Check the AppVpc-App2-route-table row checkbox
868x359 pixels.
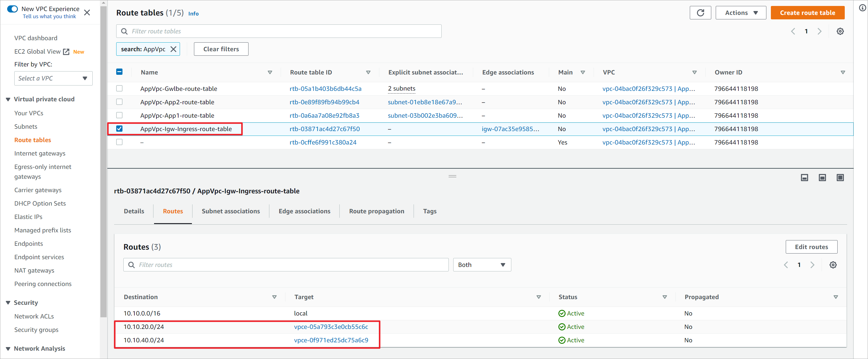pos(119,102)
